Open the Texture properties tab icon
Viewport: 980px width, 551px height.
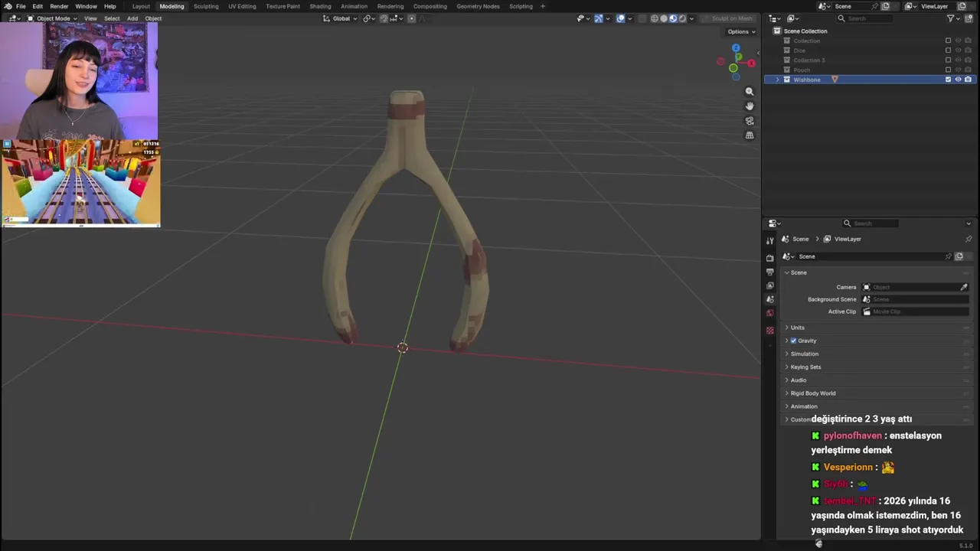(770, 331)
